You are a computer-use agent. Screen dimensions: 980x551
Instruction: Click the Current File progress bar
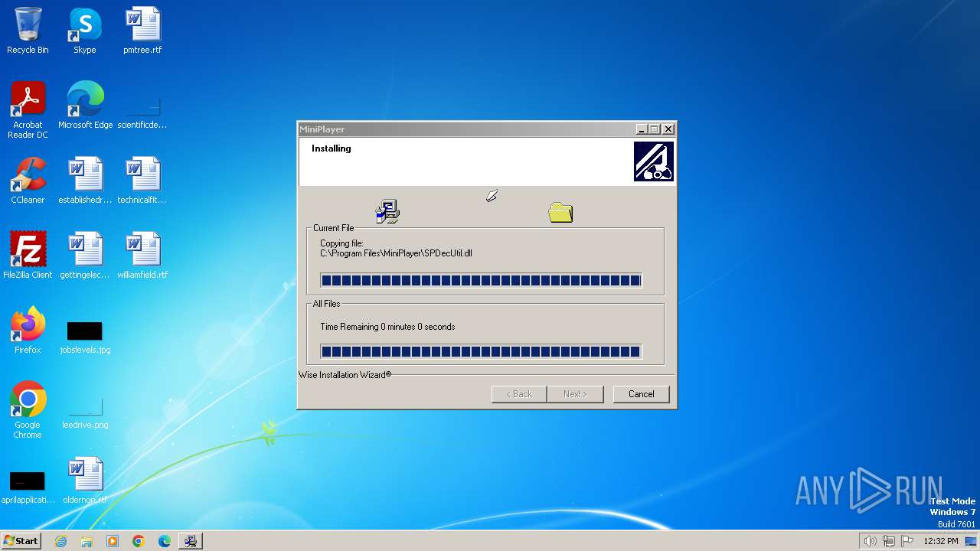pyautogui.click(x=481, y=281)
